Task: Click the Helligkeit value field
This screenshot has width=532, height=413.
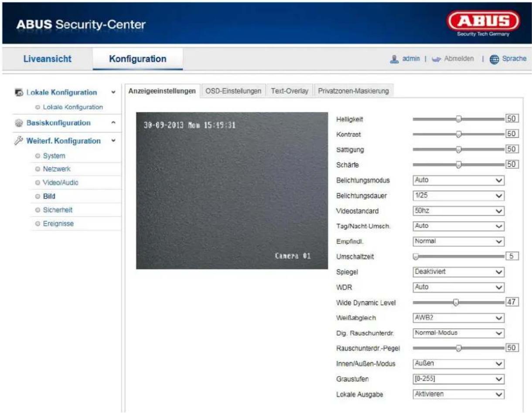Action: click(x=512, y=119)
